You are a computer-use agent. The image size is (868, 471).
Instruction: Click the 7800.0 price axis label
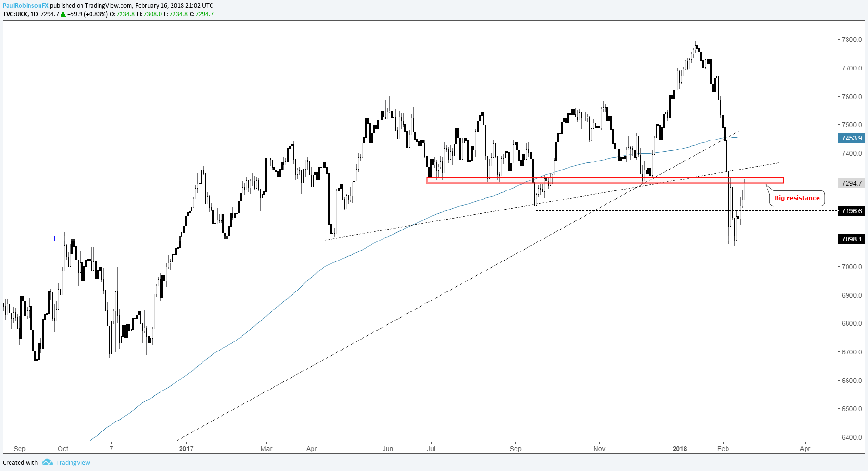tap(852, 40)
